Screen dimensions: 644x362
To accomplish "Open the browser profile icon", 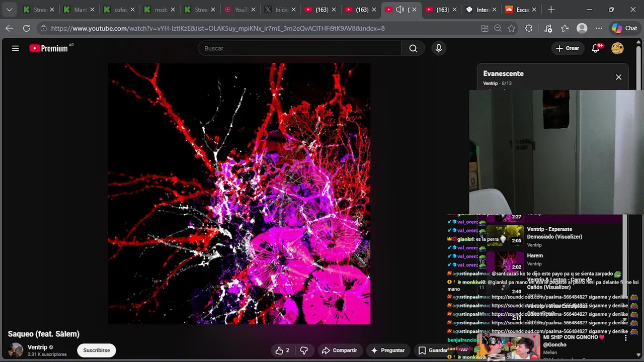I will click(x=582, y=28).
